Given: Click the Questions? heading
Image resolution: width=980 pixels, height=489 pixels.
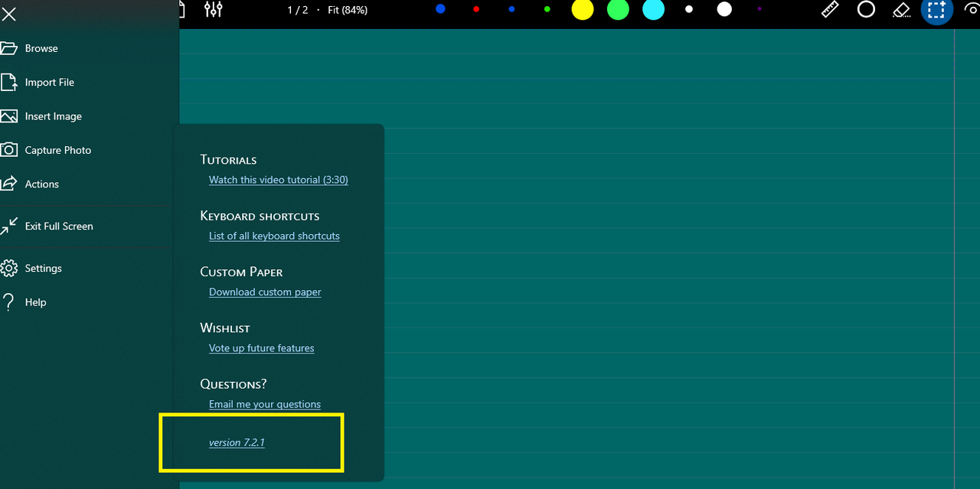Looking at the screenshot, I should click(234, 383).
